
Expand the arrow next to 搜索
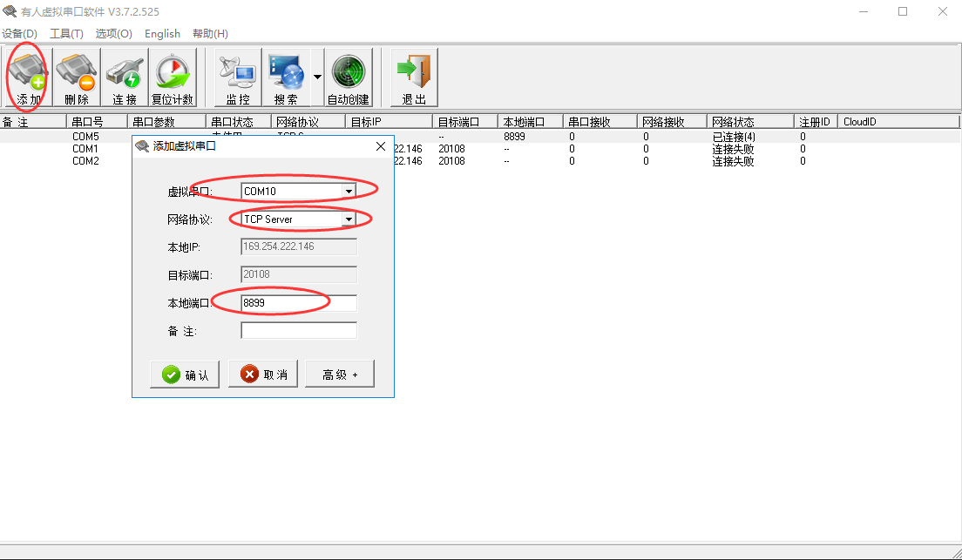point(317,78)
